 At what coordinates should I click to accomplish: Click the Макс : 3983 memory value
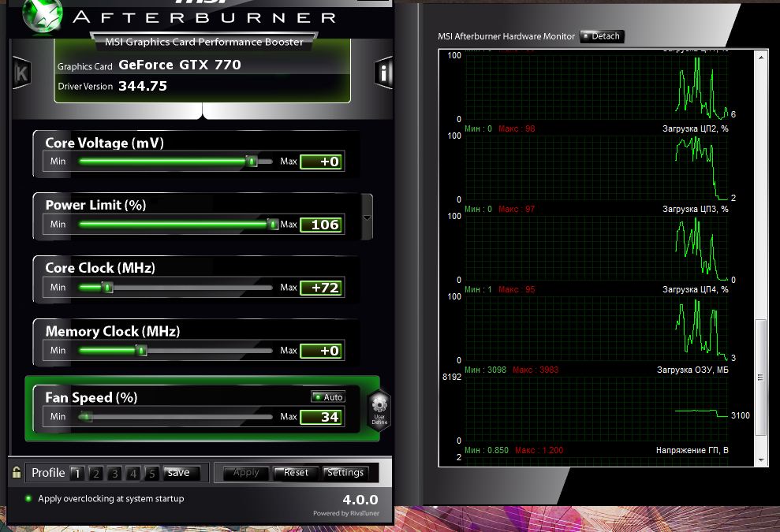click(x=536, y=370)
